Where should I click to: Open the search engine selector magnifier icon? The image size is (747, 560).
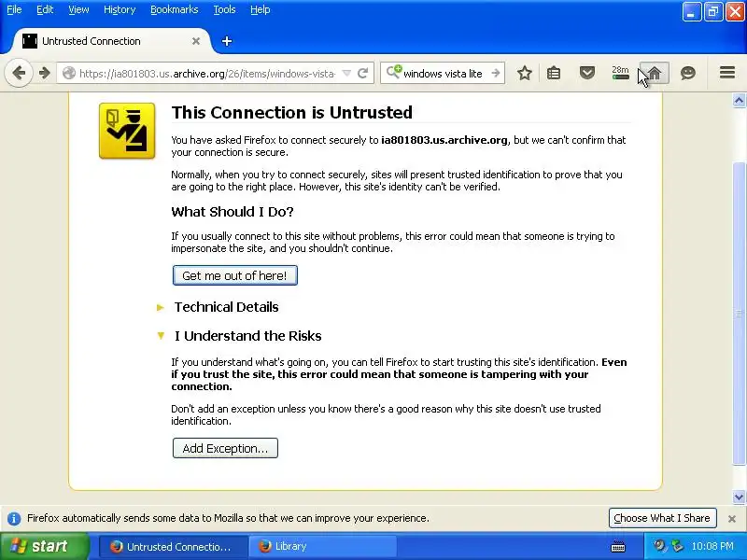coord(393,73)
